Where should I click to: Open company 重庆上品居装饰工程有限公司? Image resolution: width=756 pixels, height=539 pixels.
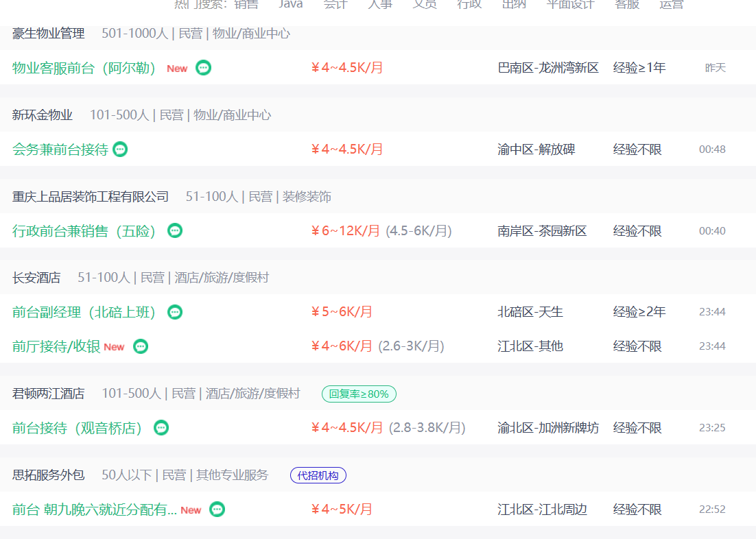tap(91, 197)
